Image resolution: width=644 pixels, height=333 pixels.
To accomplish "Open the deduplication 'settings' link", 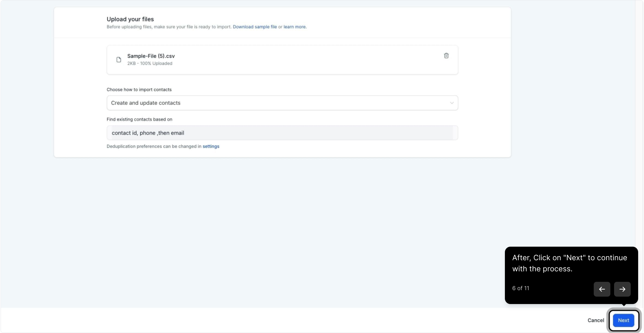I will click(211, 146).
